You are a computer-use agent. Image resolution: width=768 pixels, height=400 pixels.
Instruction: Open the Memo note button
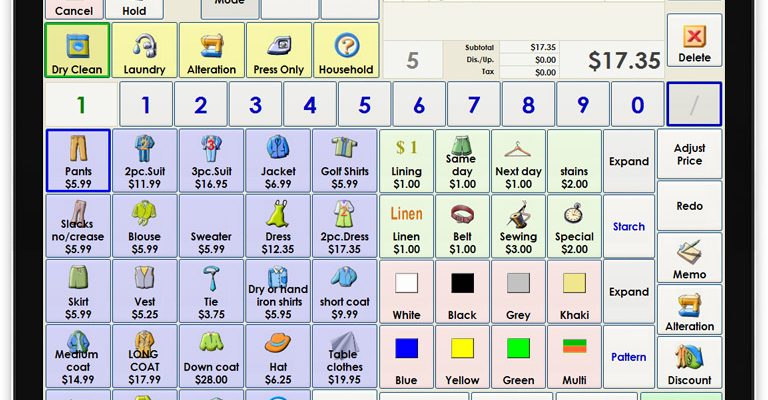pyautogui.click(x=689, y=258)
